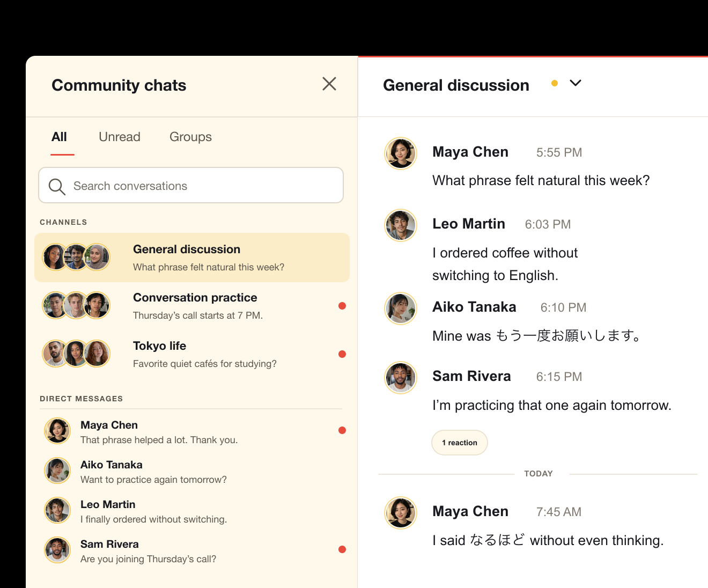Click the unread dot beside Tokyo life
This screenshot has width=708, height=588.
click(342, 354)
